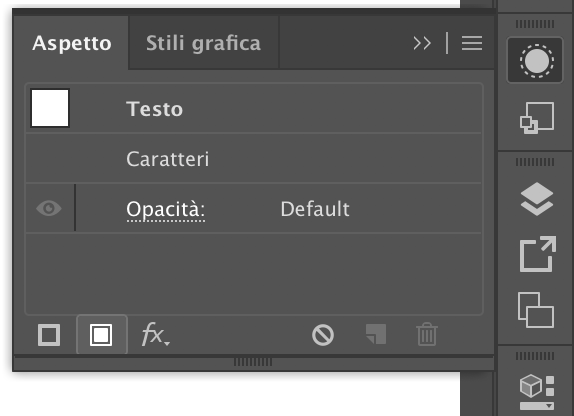Click the white Testo thumbnail swatch
Viewport: 574px width, 416px height.
tap(50, 108)
